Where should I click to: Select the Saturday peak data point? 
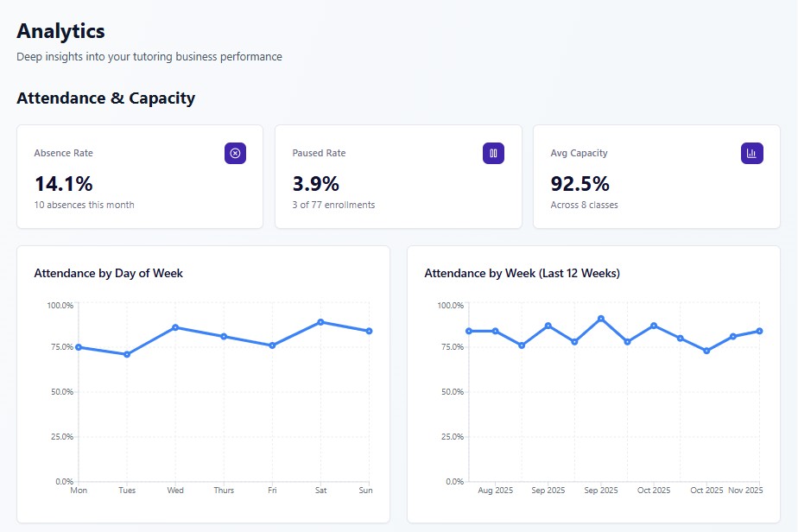[320, 321]
